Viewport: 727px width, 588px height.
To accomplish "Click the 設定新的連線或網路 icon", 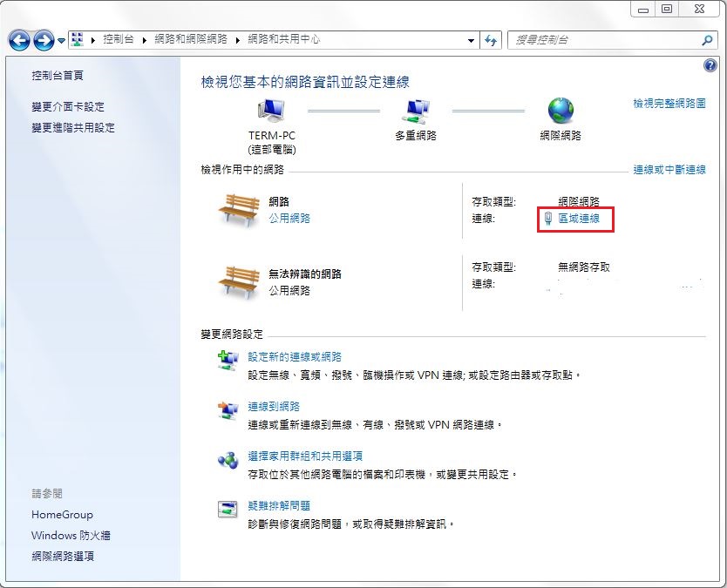I will [228, 360].
